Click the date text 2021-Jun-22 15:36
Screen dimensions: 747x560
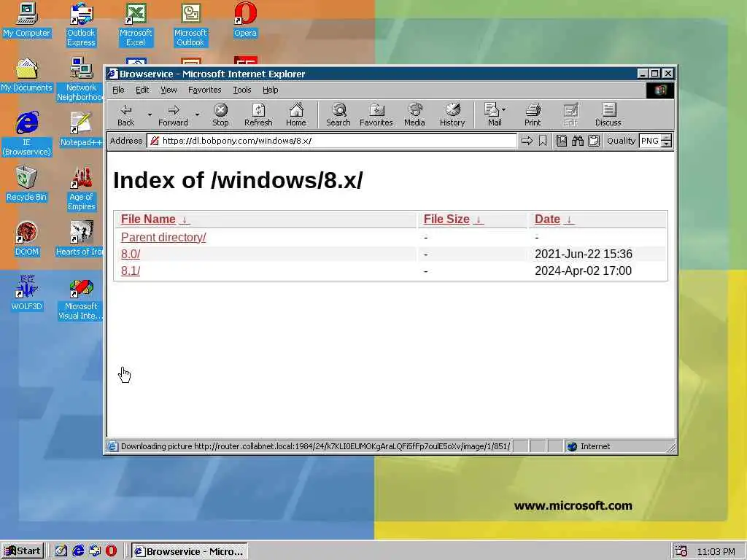[x=583, y=254]
